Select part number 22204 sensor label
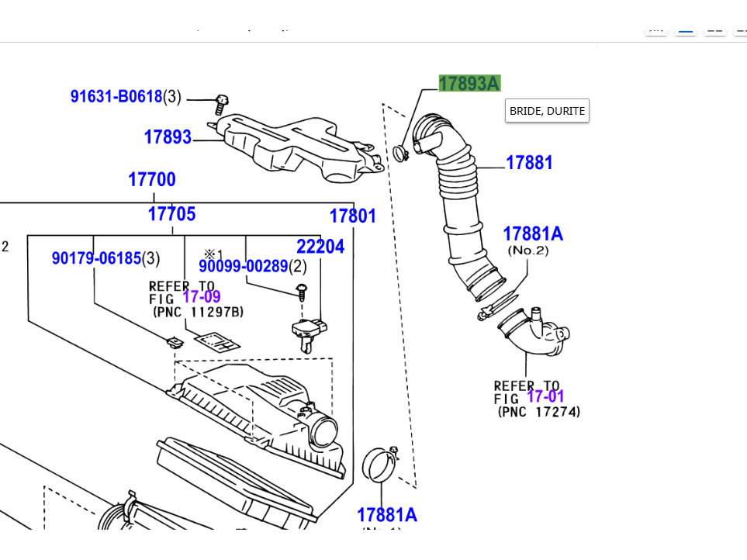 pyautogui.click(x=320, y=247)
